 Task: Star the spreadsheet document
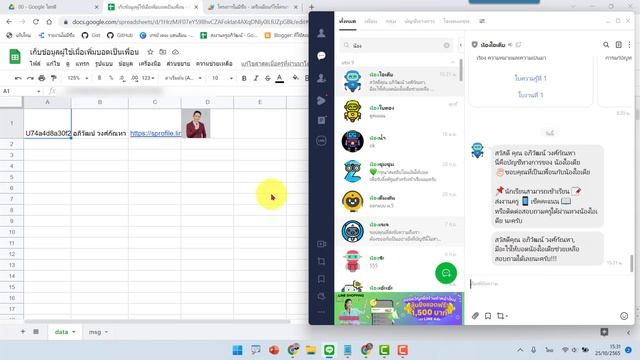(150, 52)
